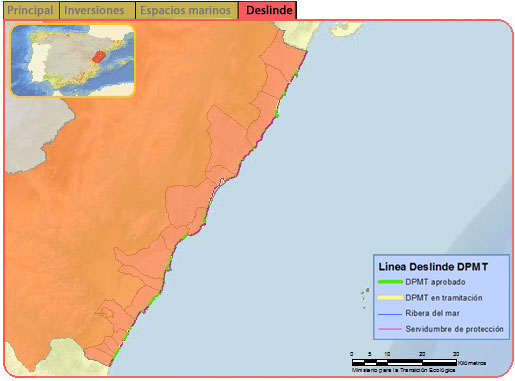Click the pink Servidumbre de protección line
The image size is (515, 381).
point(390,329)
